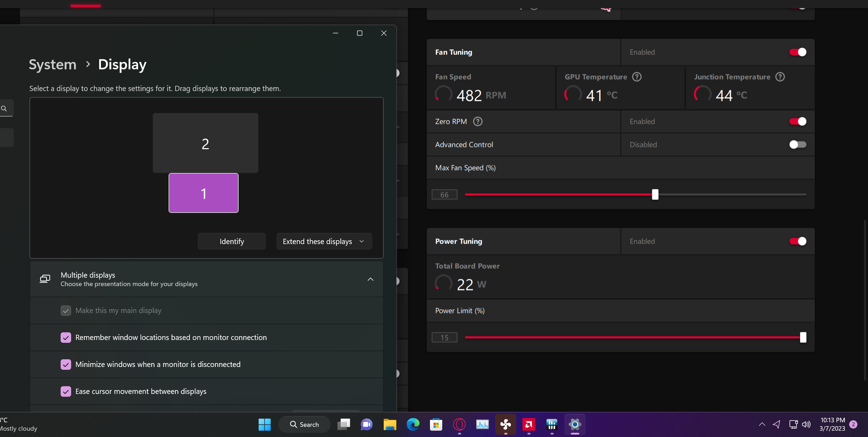The image size is (868, 437).
Task: Open the weather widget
Action: pos(19,424)
